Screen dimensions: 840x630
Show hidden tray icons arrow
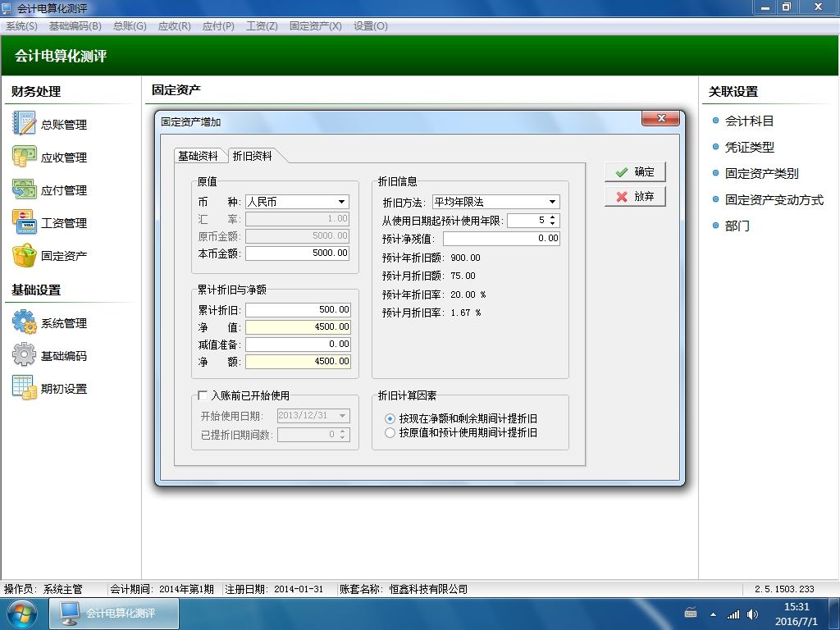click(713, 614)
